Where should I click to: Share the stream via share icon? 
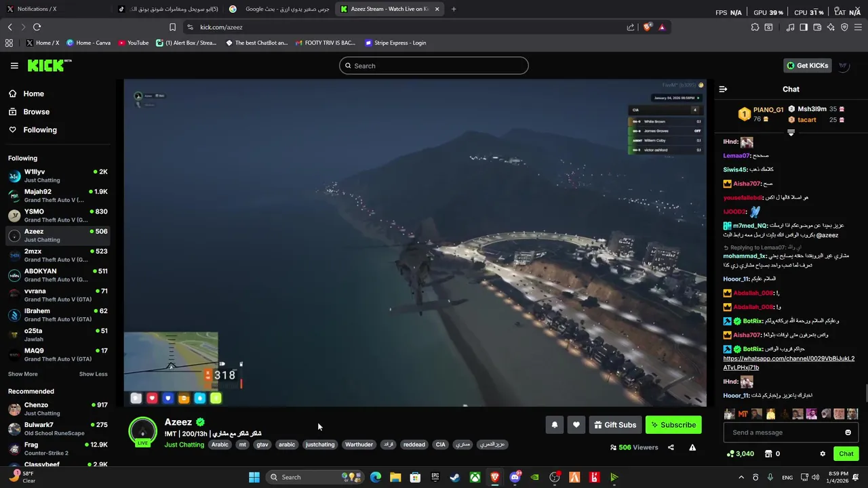[x=671, y=447]
